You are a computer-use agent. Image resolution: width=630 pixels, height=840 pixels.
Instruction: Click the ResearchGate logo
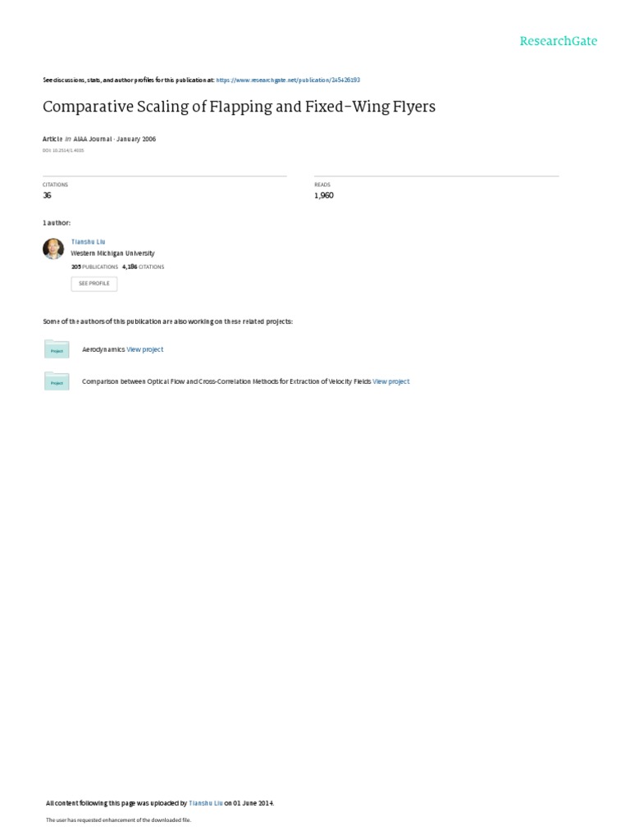click(x=558, y=41)
